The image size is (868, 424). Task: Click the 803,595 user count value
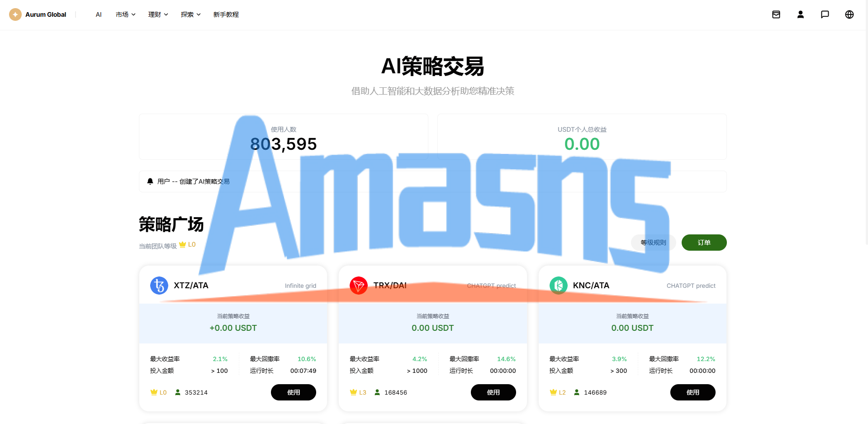284,144
